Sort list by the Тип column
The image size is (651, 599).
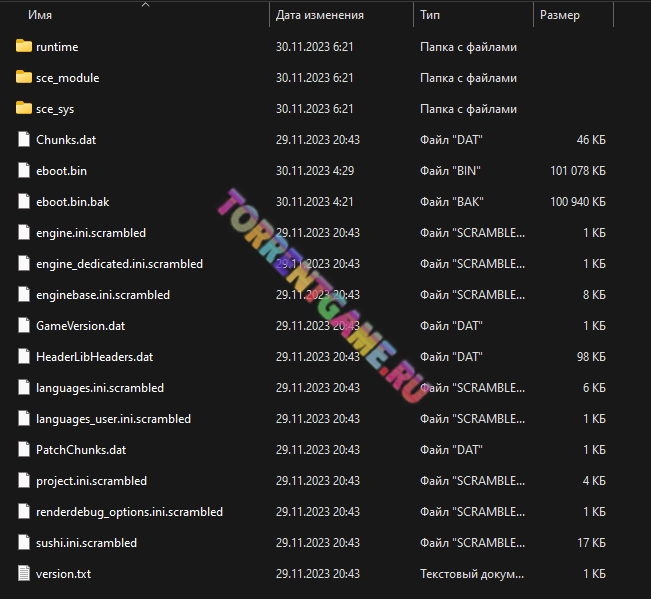430,15
